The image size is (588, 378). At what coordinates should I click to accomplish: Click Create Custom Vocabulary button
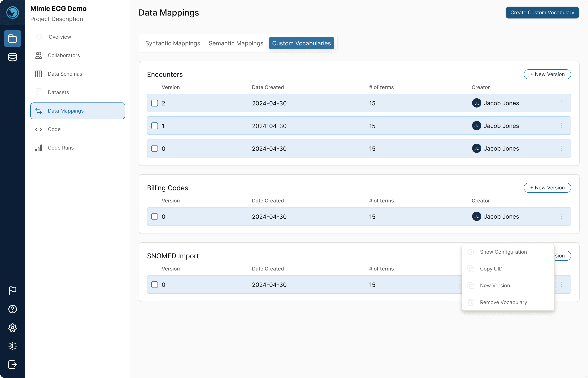click(x=542, y=13)
